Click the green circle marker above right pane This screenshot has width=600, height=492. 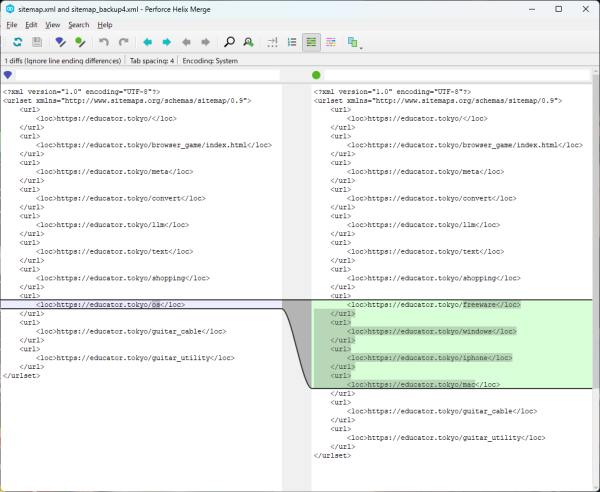pos(316,75)
